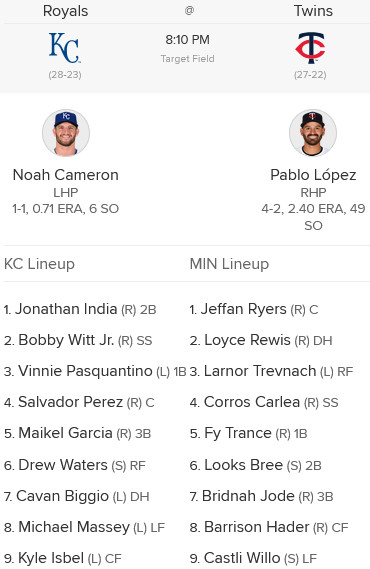Open Vinnie Pasquantino player link

pyautogui.click(x=85, y=371)
